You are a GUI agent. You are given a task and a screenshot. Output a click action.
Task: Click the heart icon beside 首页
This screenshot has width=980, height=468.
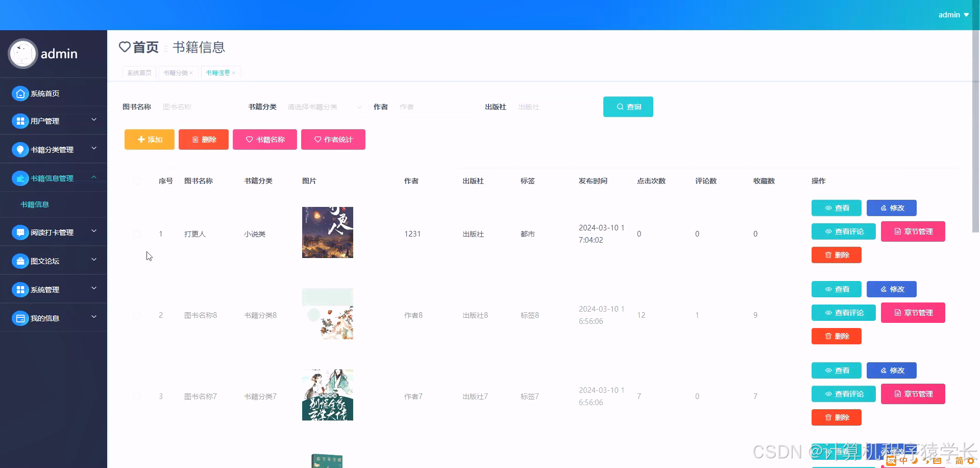(125, 47)
